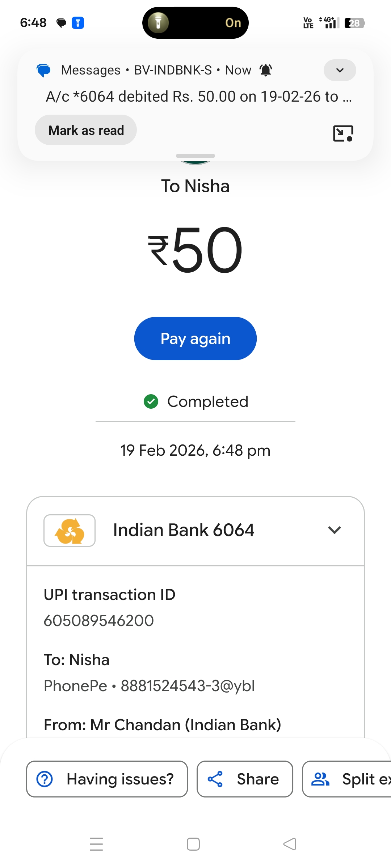Tap the Pay again button
The height and width of the screenshot is (868, 391).
[x=195, y=339]
